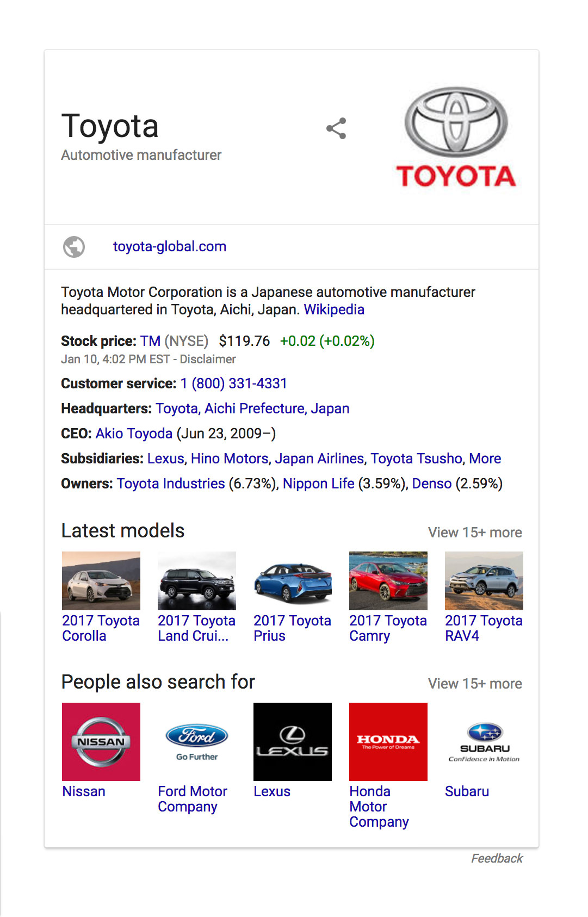This screenshot has height=917, width=588.
Task: Click the globe icon next to website
Action: coord(74,247)
